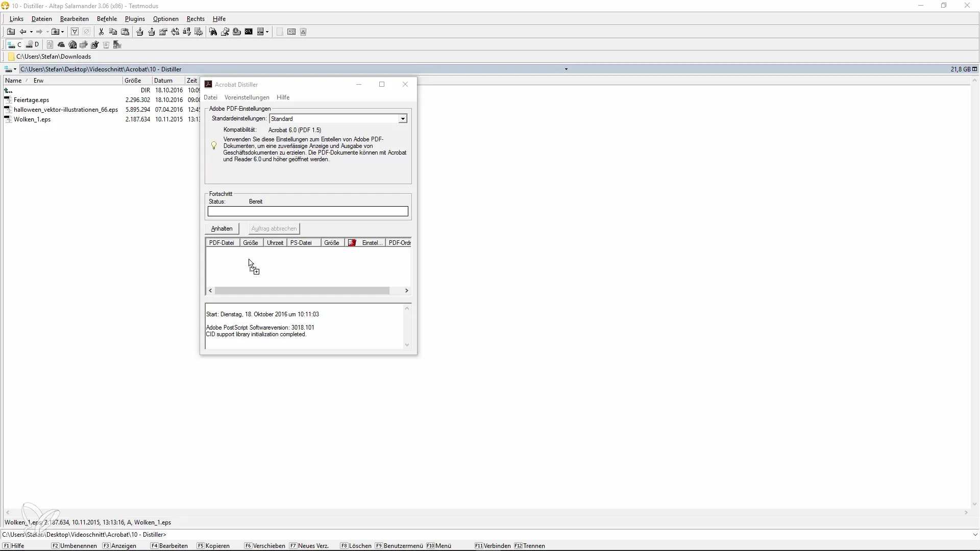Expand command line history dropdown

click(x=975, y=535)
